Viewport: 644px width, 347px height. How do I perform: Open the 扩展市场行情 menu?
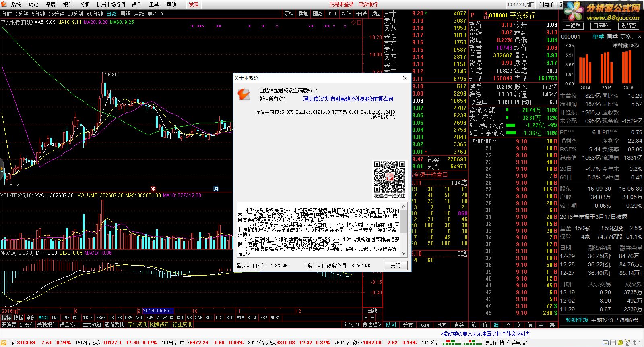111,4
